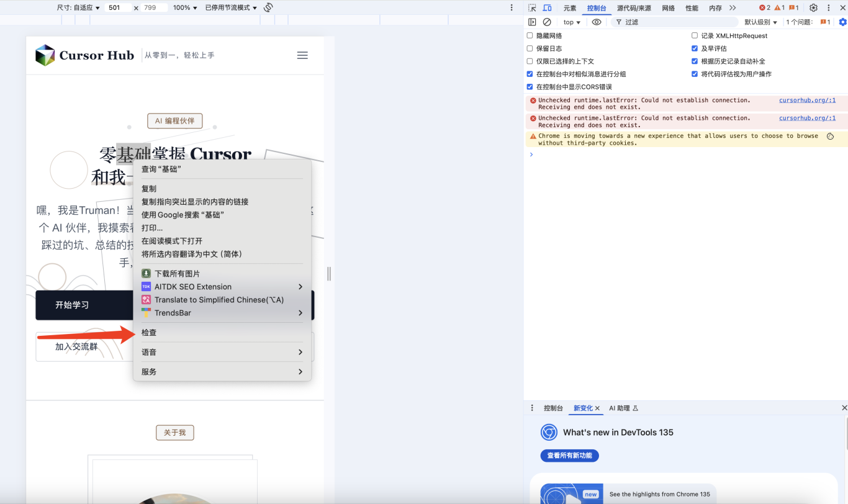Screen dimensions: 848x504
Task: Uncheck 将代码评估视为用户操作 checkbox
Action: [695, 74]
